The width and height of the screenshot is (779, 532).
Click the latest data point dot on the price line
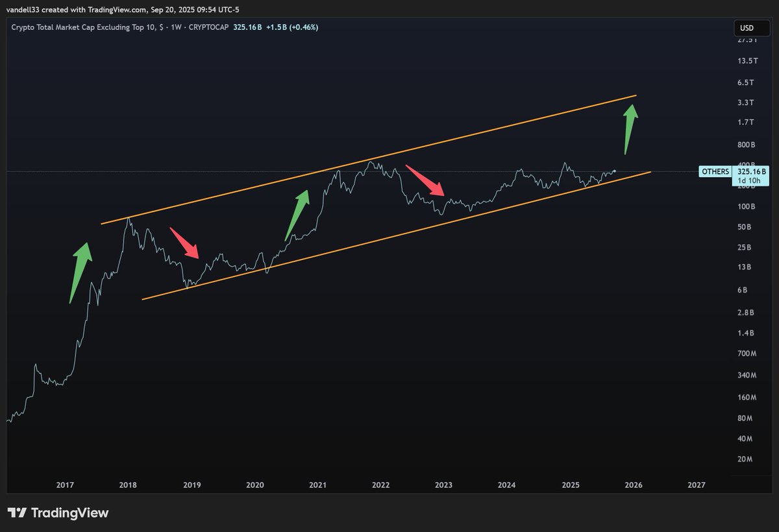click(614, 171)
